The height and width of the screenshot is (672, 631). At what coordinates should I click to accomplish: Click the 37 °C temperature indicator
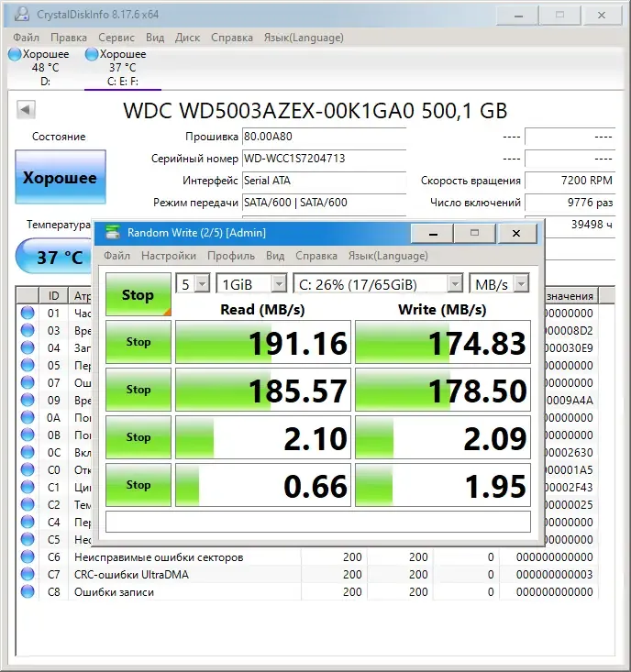pyautogui.click(x=55, y=257)
